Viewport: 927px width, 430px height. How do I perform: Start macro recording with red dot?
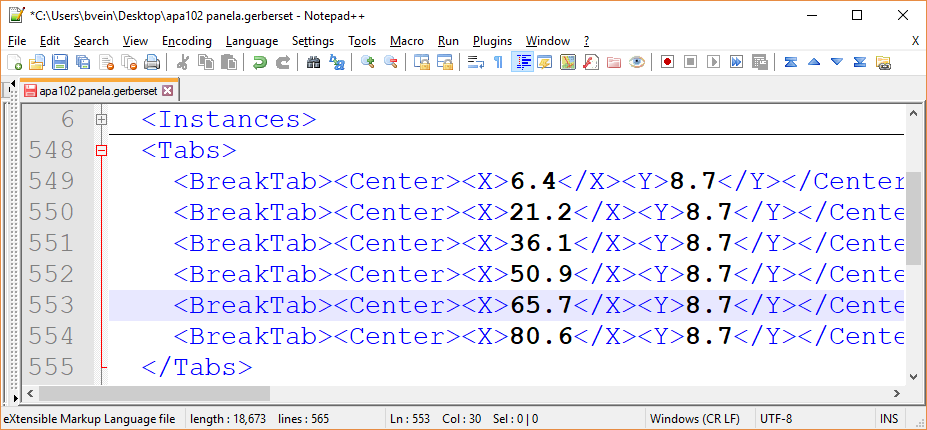point(667,62)
